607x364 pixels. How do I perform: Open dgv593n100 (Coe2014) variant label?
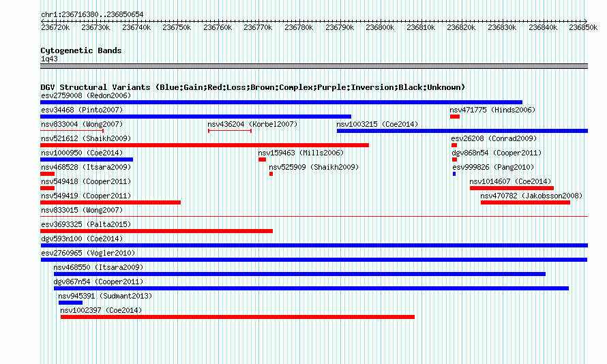[82, 239]
